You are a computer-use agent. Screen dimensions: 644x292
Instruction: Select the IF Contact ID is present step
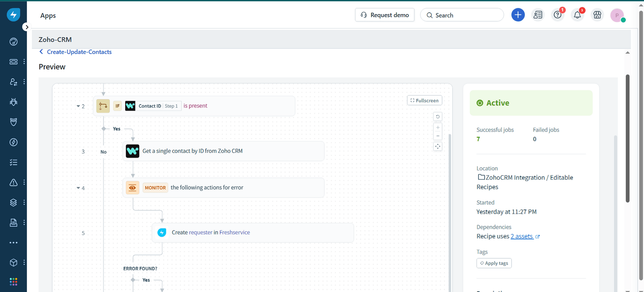click(x=194, y=106)
